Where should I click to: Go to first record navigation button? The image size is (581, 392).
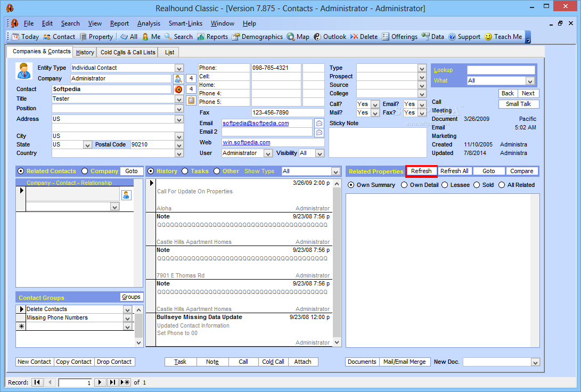point(37,382)
